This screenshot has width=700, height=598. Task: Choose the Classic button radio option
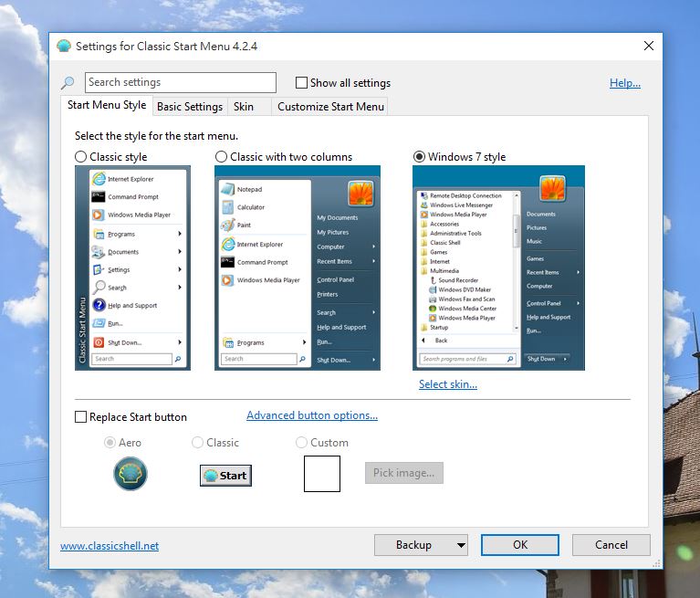tap(197, 443)
